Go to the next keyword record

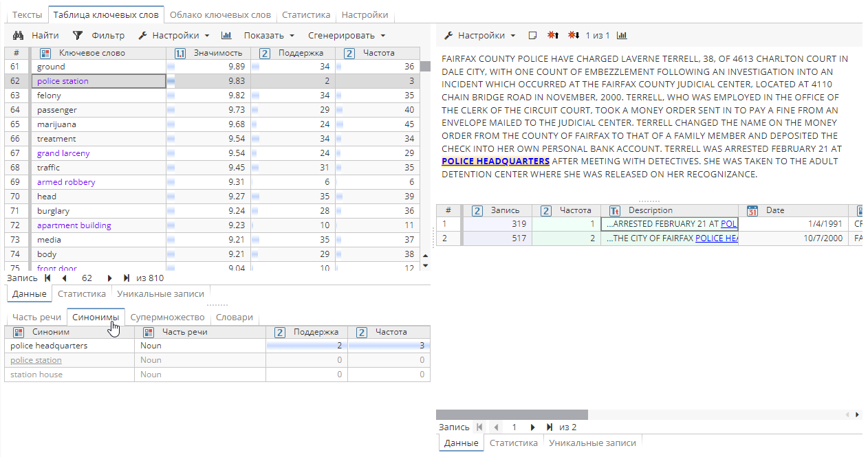click(109, 278)
